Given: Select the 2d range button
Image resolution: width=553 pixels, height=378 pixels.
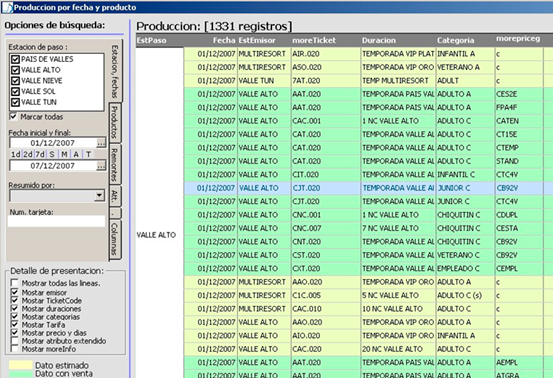Looking at the screenshot, I should click(28, 154).
